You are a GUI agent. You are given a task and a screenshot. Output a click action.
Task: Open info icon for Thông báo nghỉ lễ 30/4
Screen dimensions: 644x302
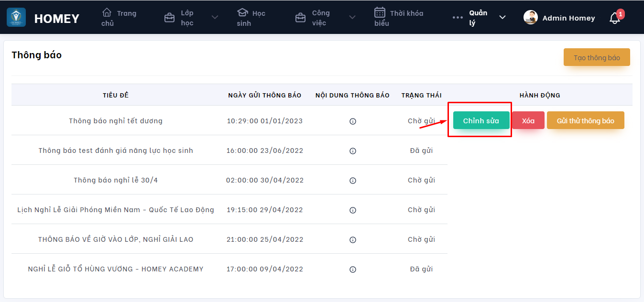(353, 181)
